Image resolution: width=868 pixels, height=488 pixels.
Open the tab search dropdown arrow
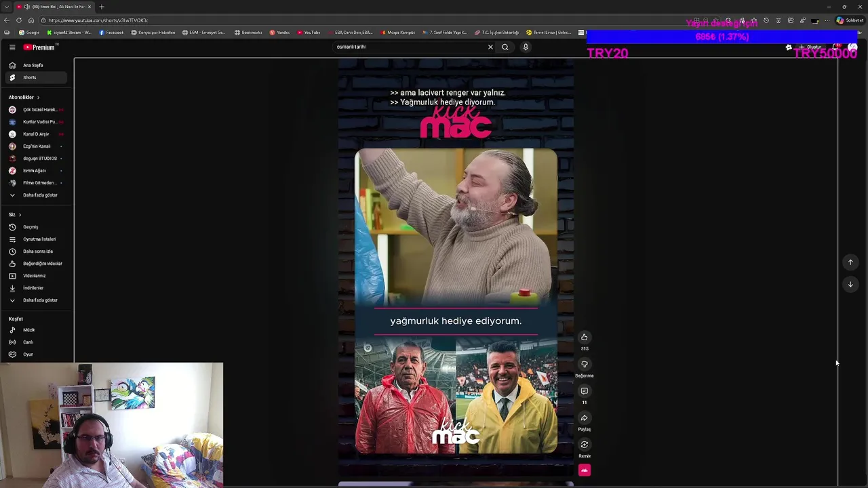tap(6, 7)
